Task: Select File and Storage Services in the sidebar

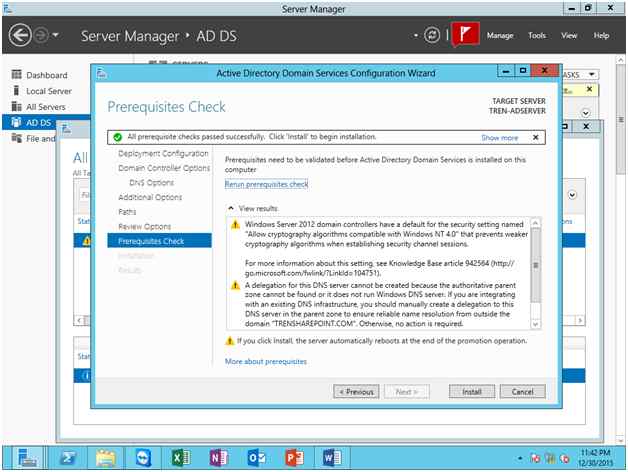Action: pos(40,139)
